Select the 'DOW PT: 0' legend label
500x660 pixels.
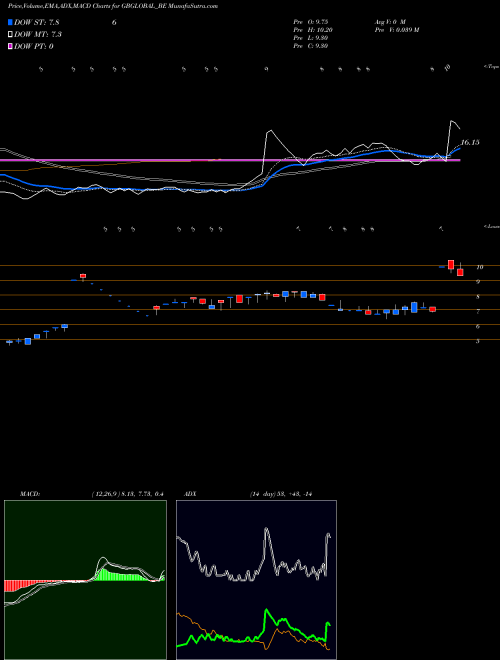34,46
